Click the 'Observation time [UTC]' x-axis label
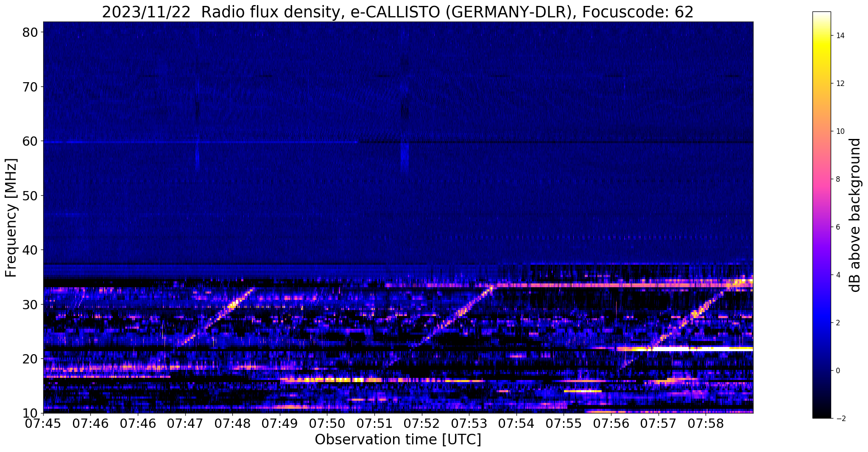The width and height of the screenshot is (868, 452). coord(398,440)
